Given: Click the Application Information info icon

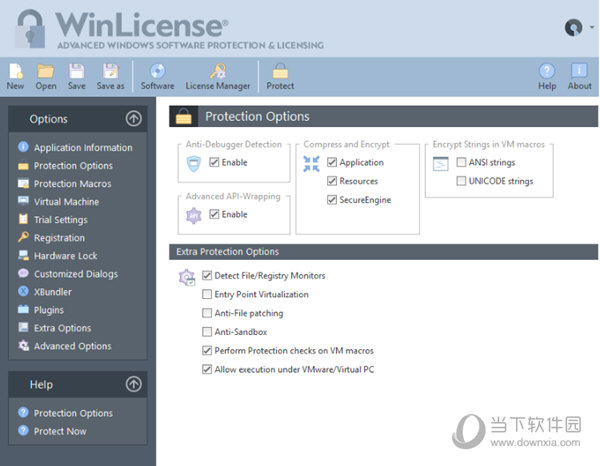Looking at the screenshot, I should 23,147.
